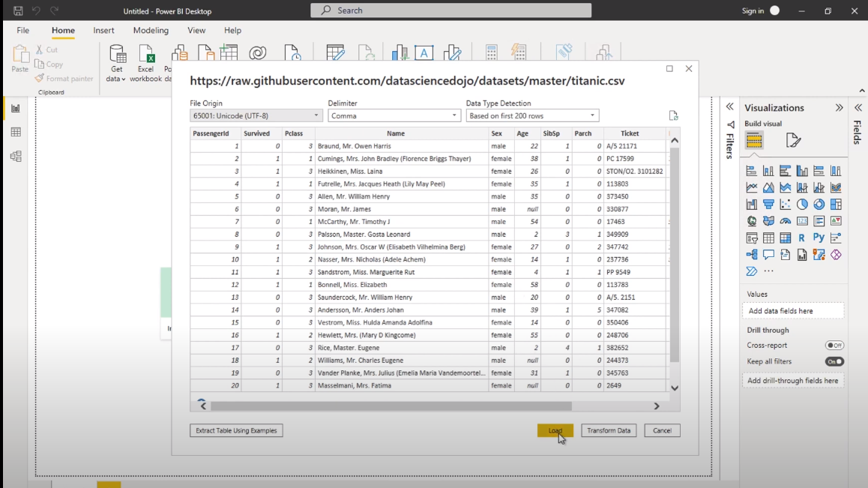The image size is (868, 488).
Task: Select the Python visual
Action: click(819, 238)
